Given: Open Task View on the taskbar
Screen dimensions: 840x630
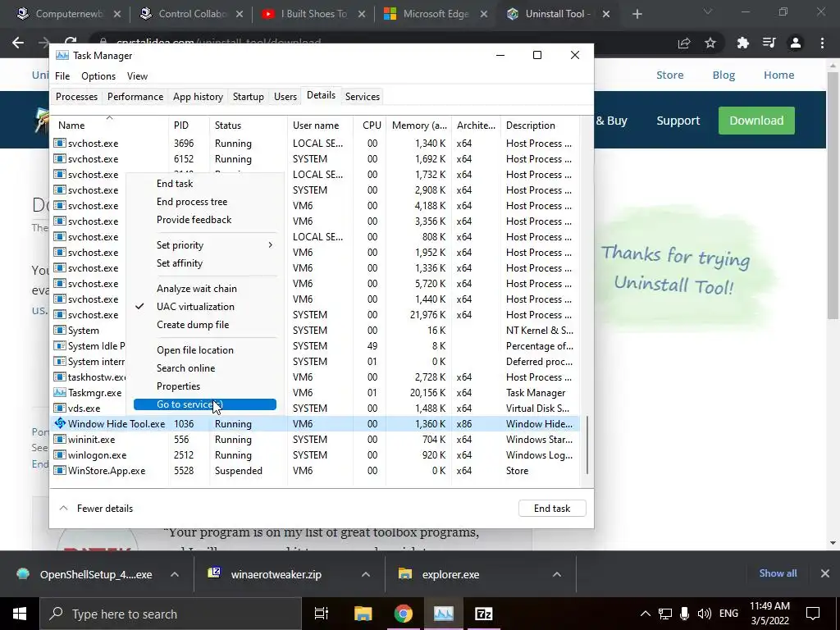Looking at the screenshot, I should click(x=322, y=614).
